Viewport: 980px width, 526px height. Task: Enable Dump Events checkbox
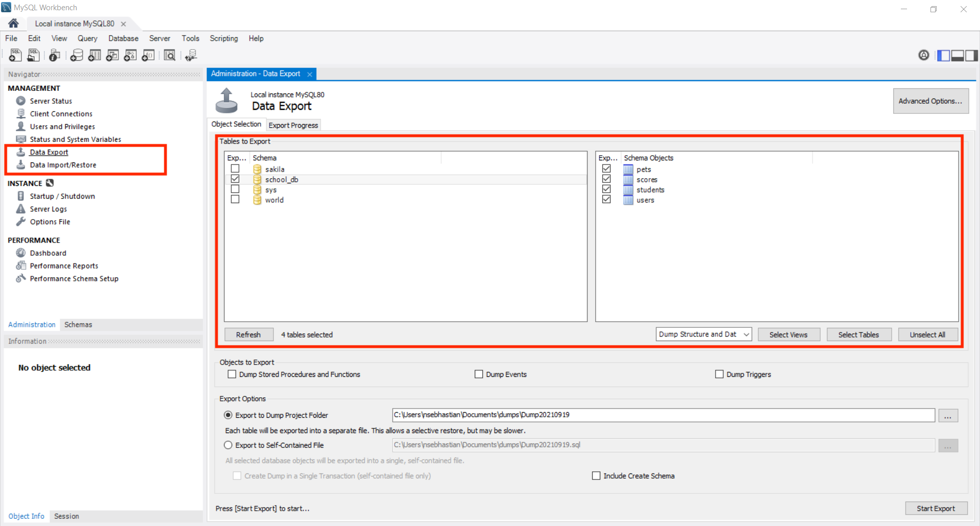coord(479,374)
